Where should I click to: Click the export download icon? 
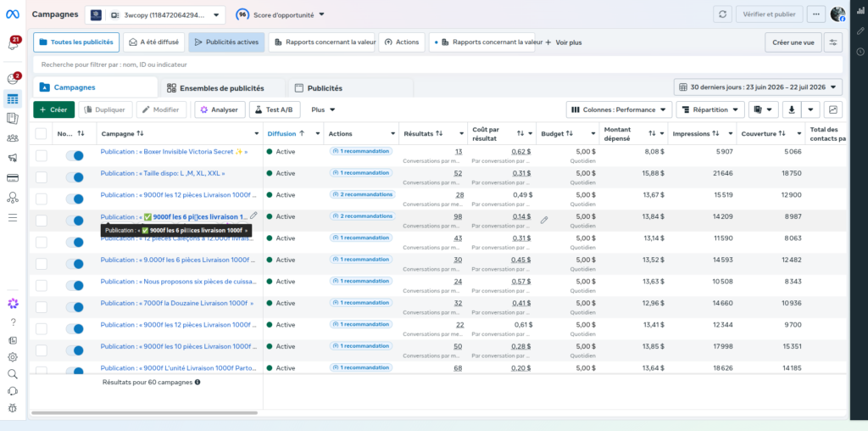click(x=792, y=109)
